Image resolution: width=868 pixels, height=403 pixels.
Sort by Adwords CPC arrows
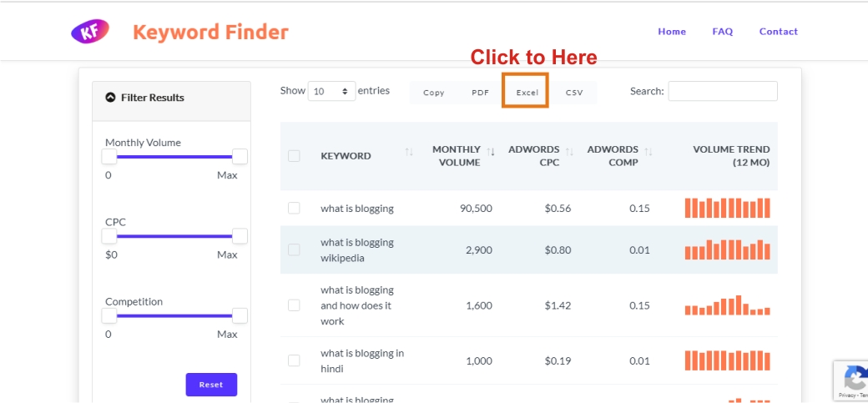point(569,152)
